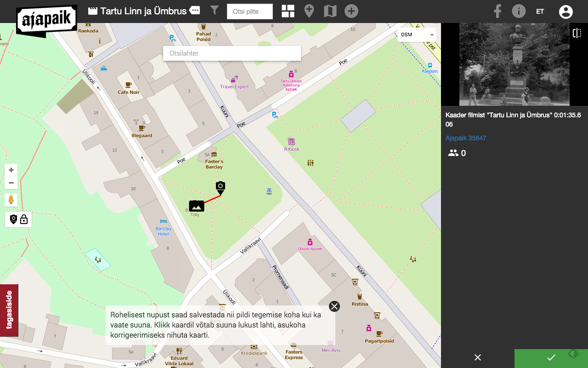Toggle the marker lock button
Screen dimensions: 588x368
tap(18, 219)
